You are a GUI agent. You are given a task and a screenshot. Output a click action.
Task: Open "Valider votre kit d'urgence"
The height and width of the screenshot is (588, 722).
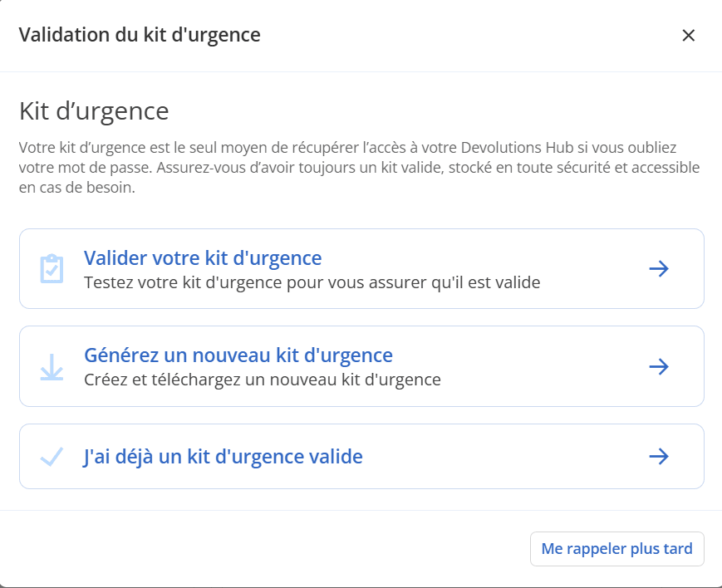click(202, 257)
